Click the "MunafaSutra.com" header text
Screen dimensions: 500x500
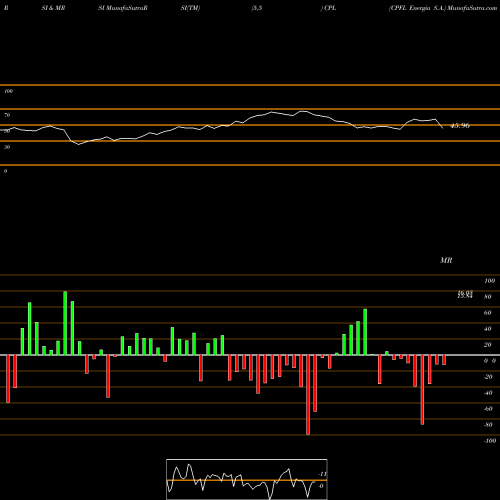pos(472,8)
